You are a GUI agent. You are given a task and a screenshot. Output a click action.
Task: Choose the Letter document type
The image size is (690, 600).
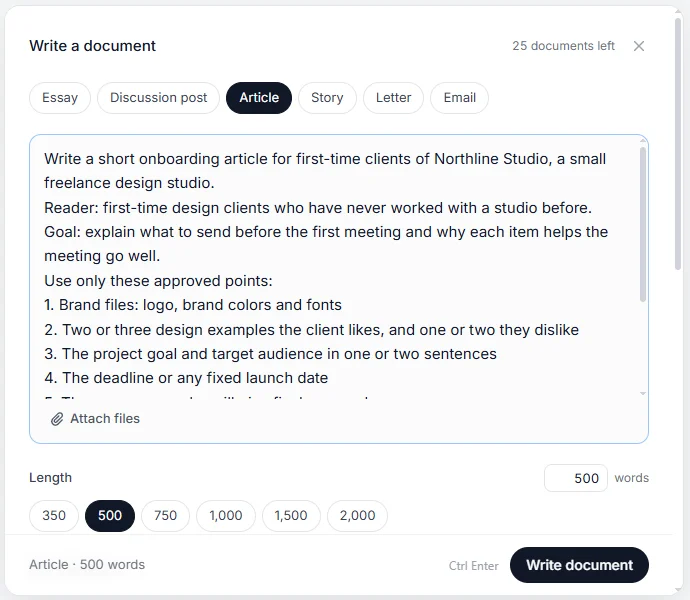click(393, 98)
